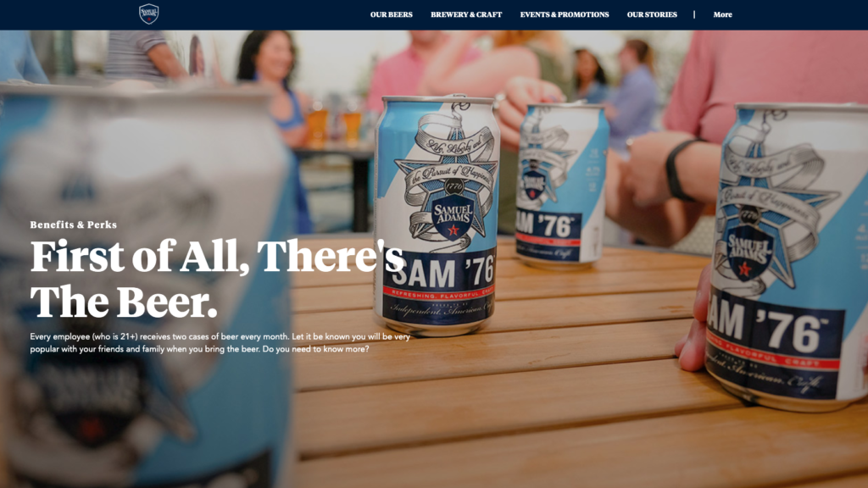Image resolution: width=868 pixels, height=488 pixels.
Task: Click the Sam '76 can behind the center one
Action: (560, 185)
